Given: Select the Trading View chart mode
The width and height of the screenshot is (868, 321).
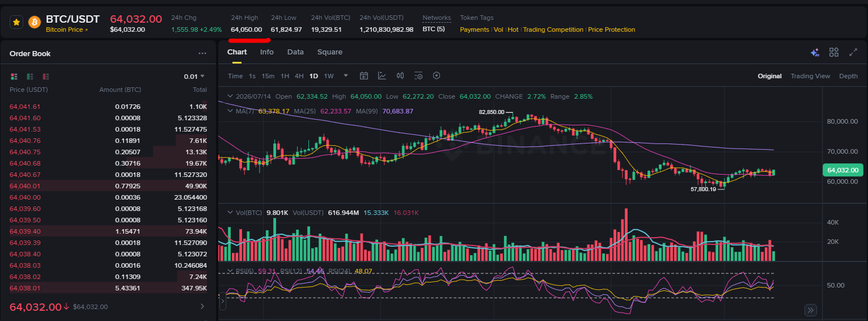Looking at the screenshot, I should pyautogui.click(x=810, y=76).
